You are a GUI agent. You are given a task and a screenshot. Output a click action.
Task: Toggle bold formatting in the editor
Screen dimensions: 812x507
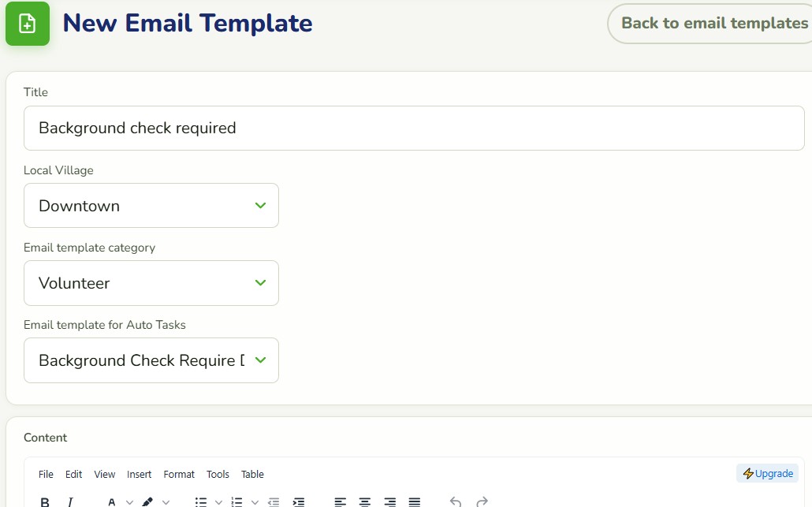tap(45, 501)
